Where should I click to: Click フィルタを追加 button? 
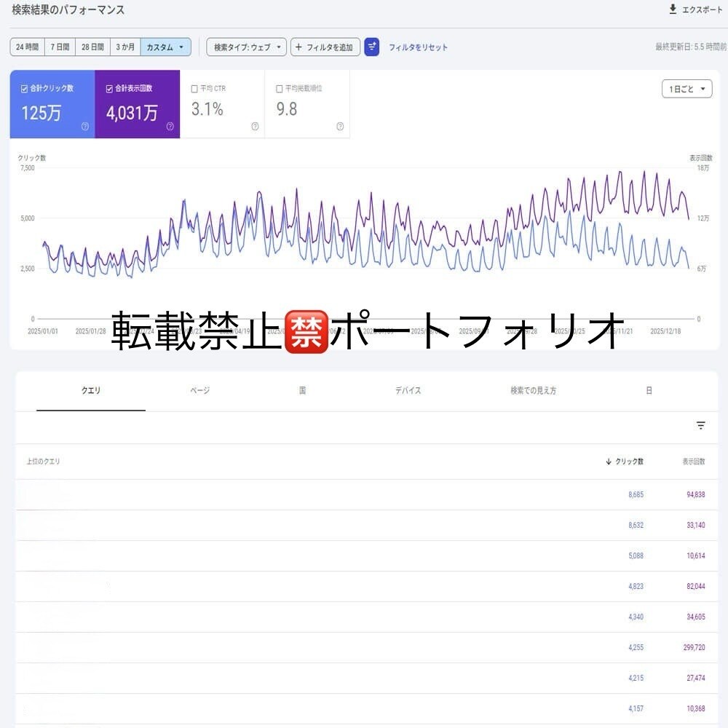325,47
